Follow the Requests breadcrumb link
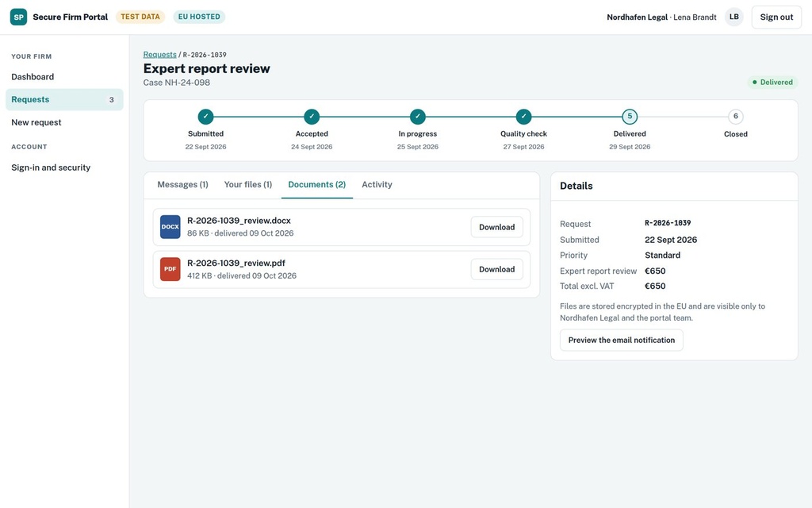 (159, 55)
